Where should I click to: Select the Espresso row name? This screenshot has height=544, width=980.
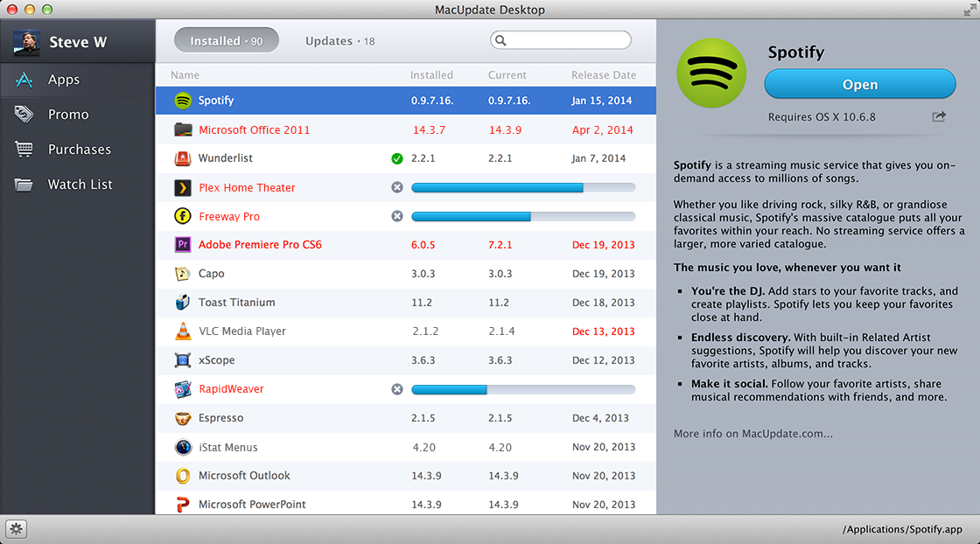pos(220,418)
